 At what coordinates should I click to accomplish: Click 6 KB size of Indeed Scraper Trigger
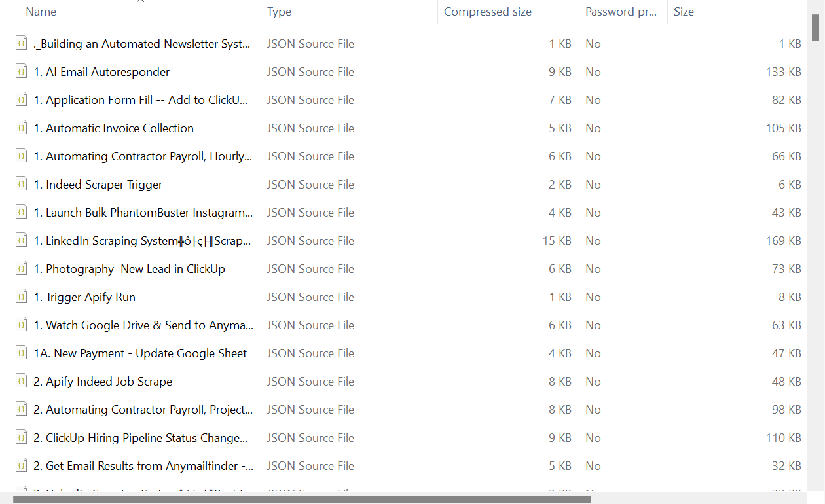(x=790, y=185)
